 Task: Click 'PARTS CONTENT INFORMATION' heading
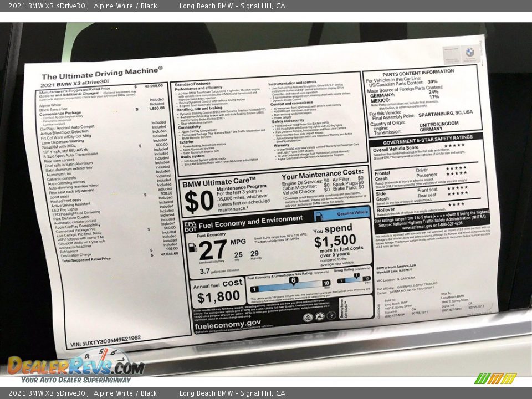click(x=418, y=73)
